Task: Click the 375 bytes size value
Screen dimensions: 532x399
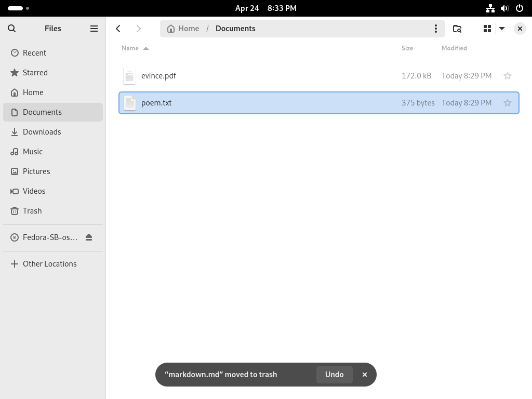Action: point(418,103)
